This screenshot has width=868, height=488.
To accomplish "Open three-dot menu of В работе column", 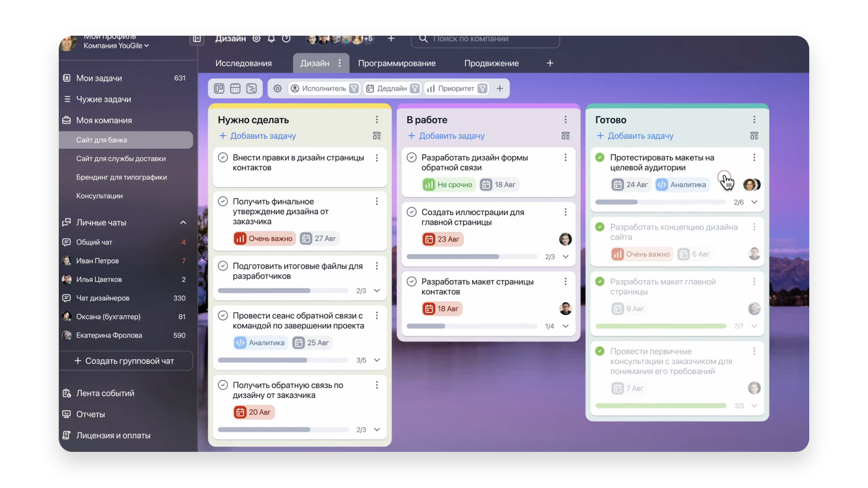I will coord(565,120).
